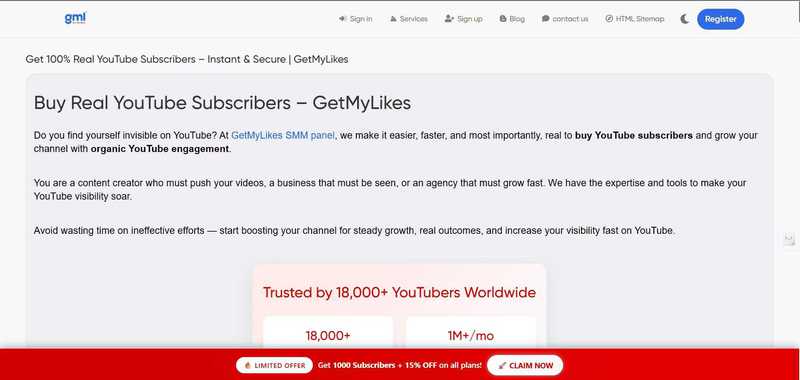This screenshot has height=380, width=800.
Task: Go to the Sign up page
Action: [x=463, y=19]
